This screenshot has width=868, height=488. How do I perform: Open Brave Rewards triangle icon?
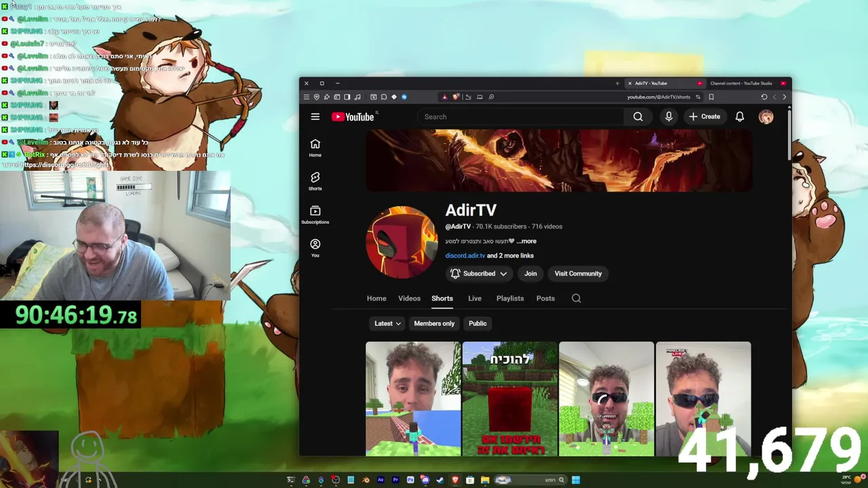pos(445,96)
